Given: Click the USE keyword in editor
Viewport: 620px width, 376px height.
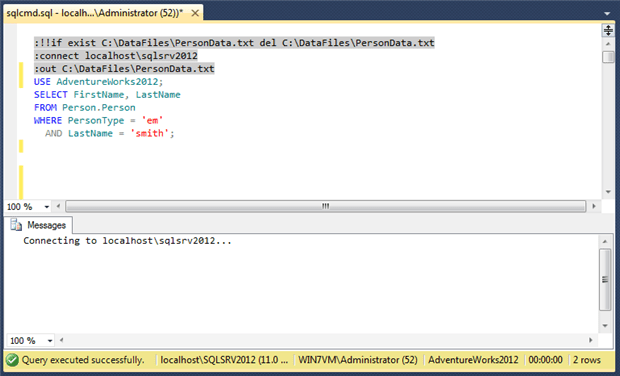Looking at the screenshot, I should coord(42,82).
